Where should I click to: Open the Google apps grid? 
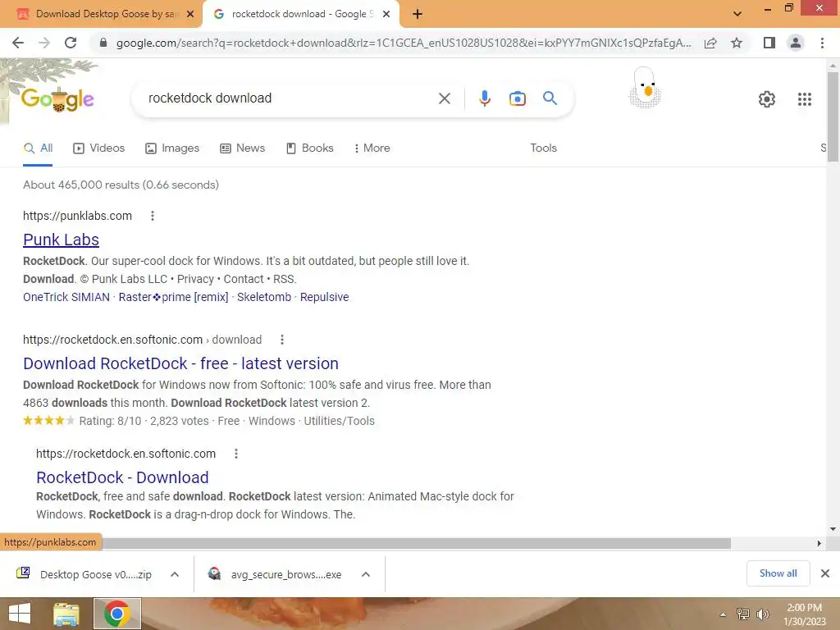[804, 99]
